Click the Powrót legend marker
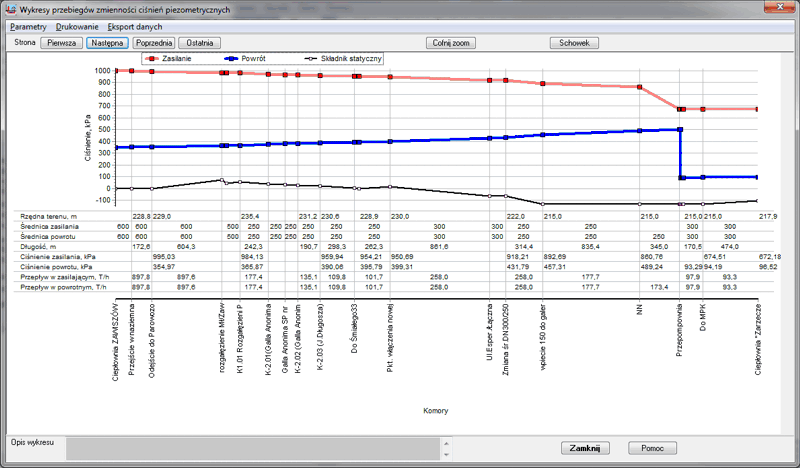The width and height of the screenshot is (800, 468). pyautogui.click(x=231, y=59)
